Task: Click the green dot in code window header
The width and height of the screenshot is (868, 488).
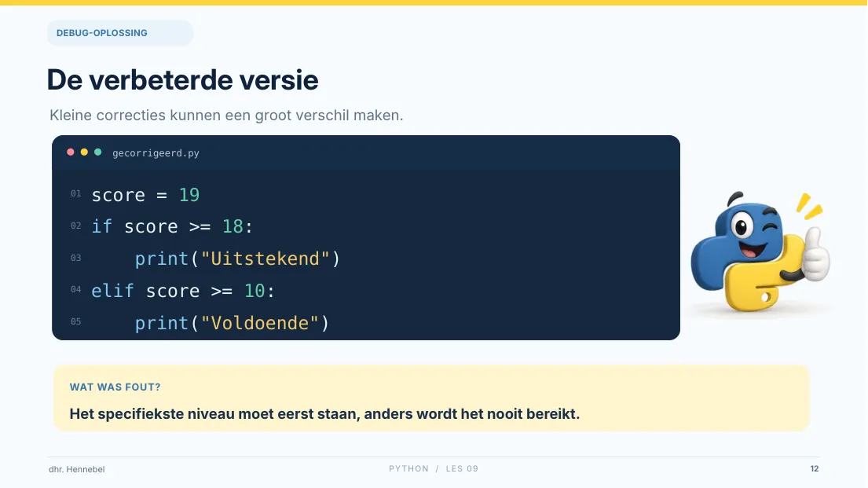Action: (x=98, y=152)
